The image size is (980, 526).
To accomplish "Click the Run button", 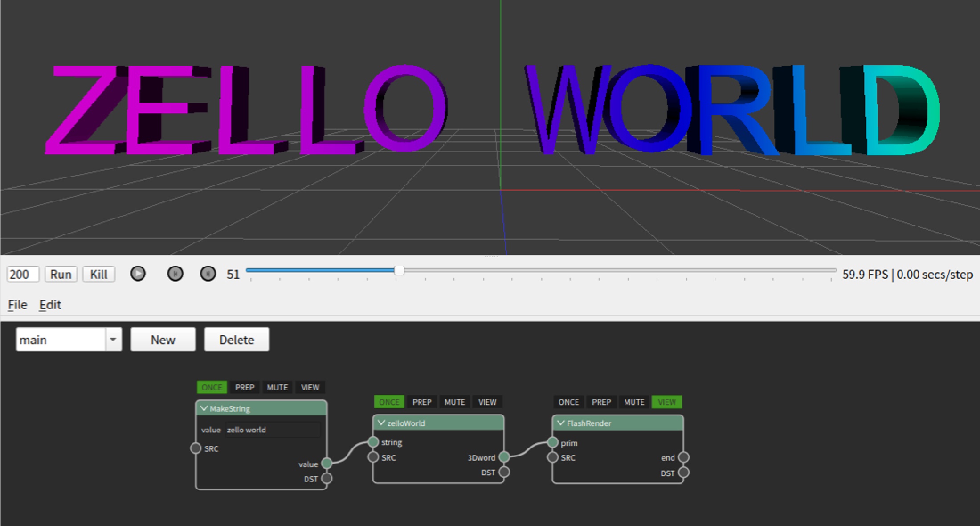I will pos(61,274).
